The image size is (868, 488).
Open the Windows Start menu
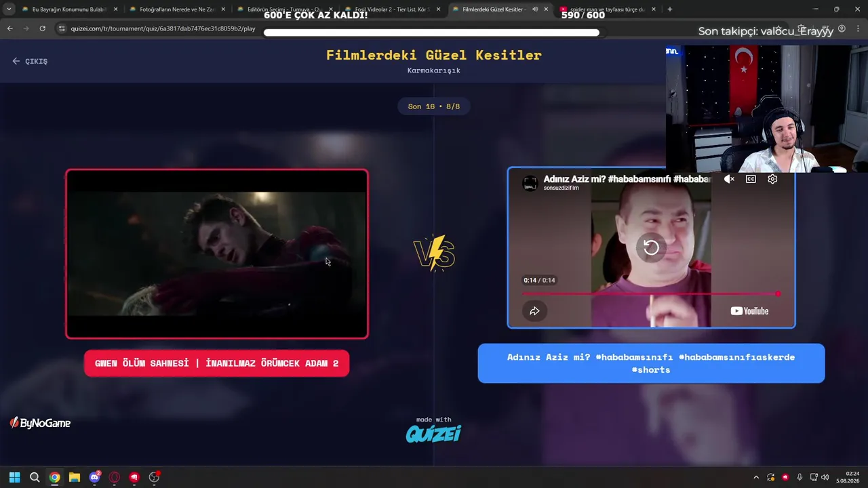click(x=14, y=477)
